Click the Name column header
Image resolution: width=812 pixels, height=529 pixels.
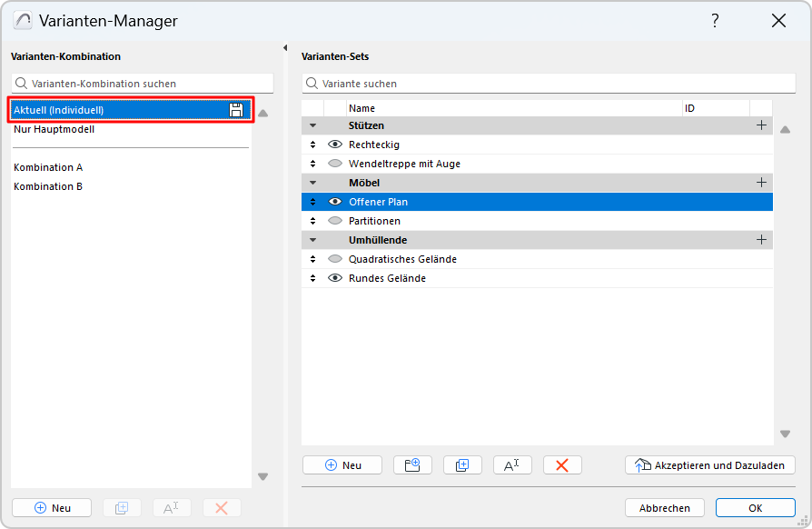coord(514,108)
